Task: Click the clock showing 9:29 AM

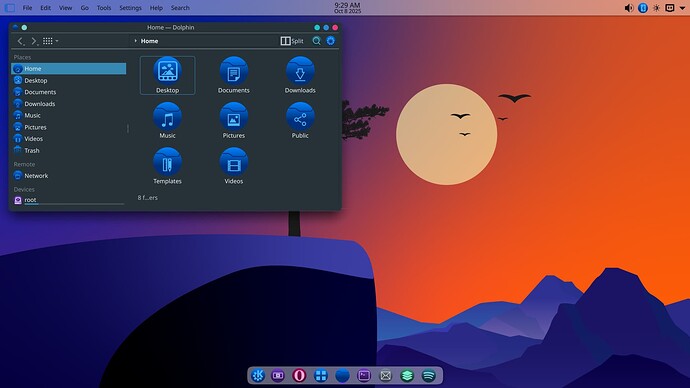Action: pyautogui.click(x=347, y=7)
